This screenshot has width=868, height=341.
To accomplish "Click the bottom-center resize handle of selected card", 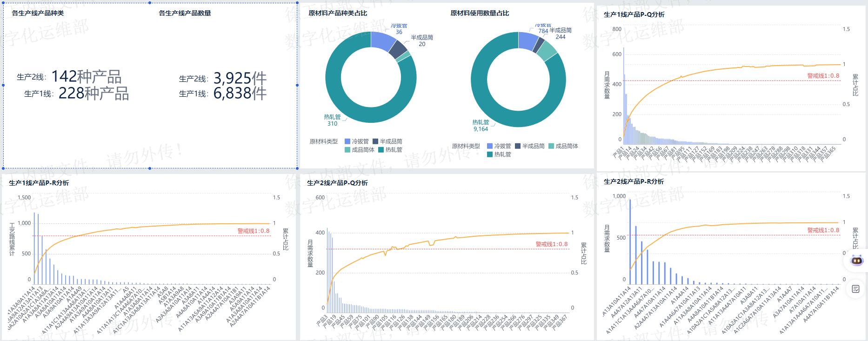I will point(150,168).
